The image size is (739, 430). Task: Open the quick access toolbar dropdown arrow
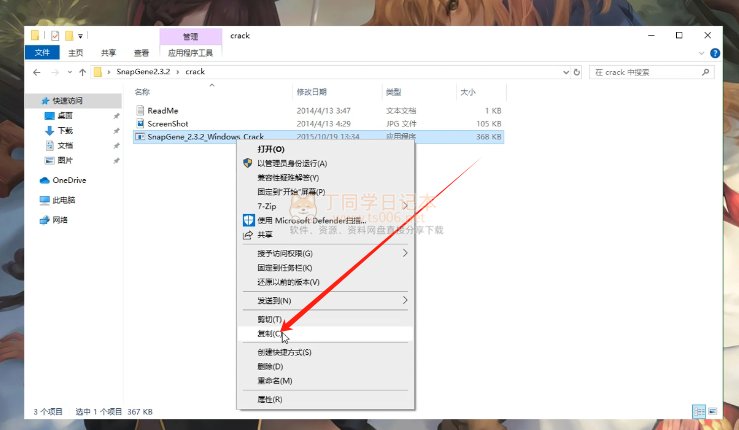click(x=82, y=36)
